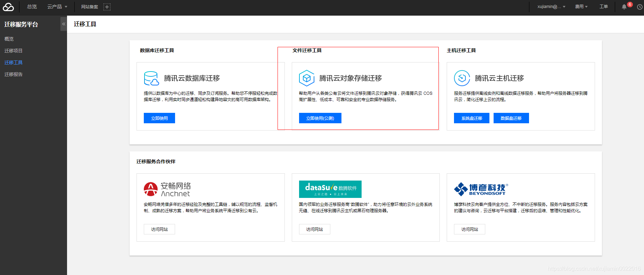644x275 pixels.
Task: Click the notification count badge showing 6
Action: click(x=630, y=5)
